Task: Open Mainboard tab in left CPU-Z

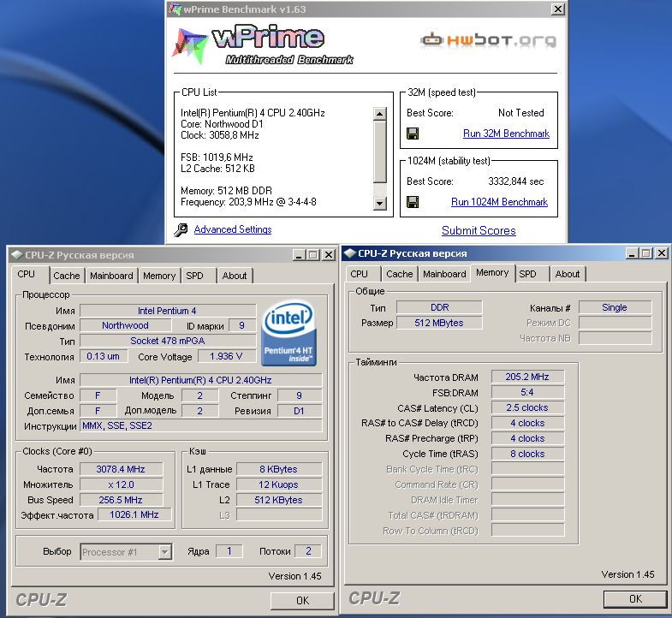Action: coord(111,276)
